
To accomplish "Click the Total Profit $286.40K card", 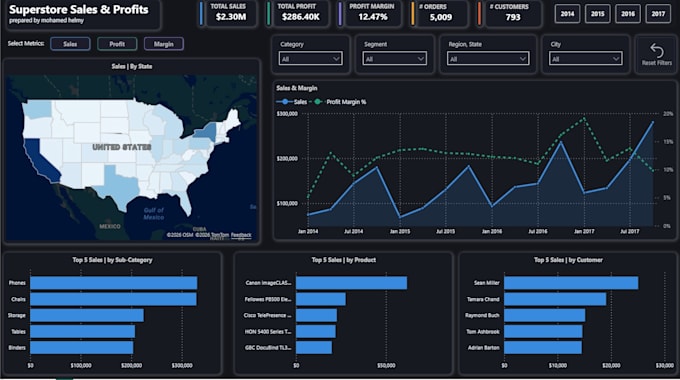I will click(298, 13).
